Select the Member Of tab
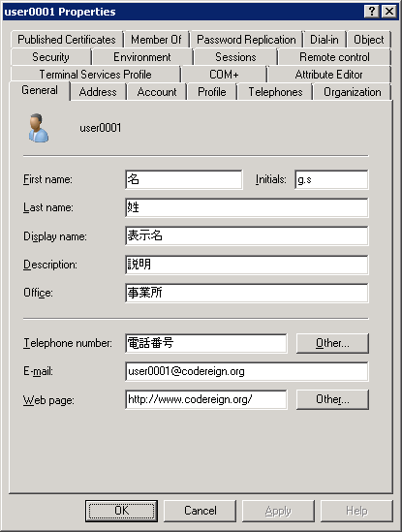 point(156,40)
